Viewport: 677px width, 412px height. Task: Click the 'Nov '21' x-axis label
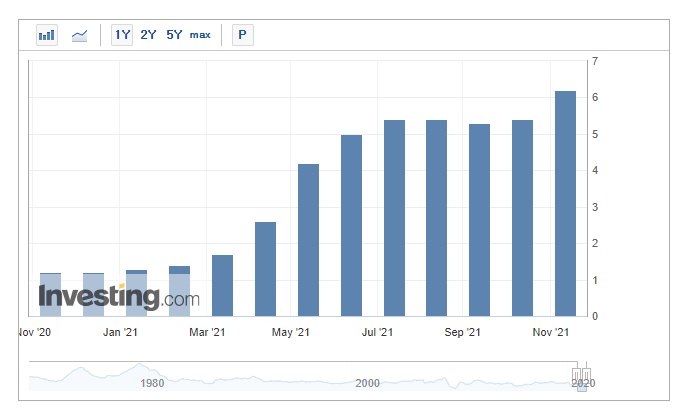[x=550, y=332]
